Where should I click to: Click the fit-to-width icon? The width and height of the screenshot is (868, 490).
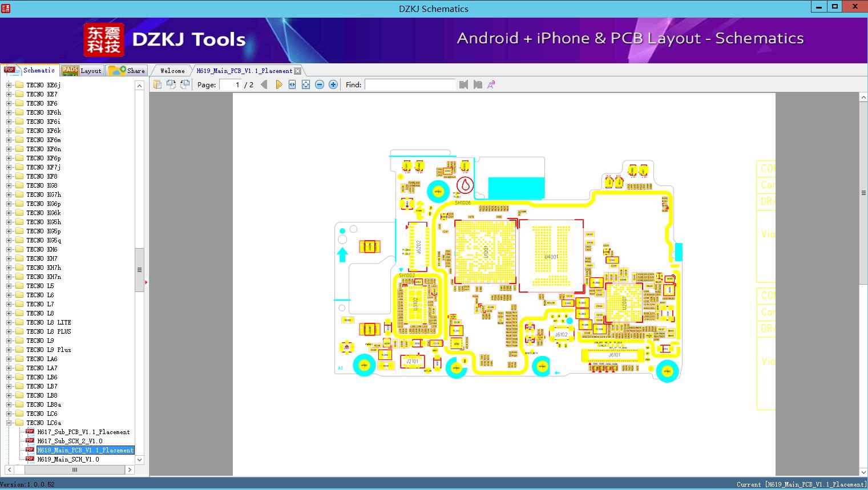tap(292, 84)
